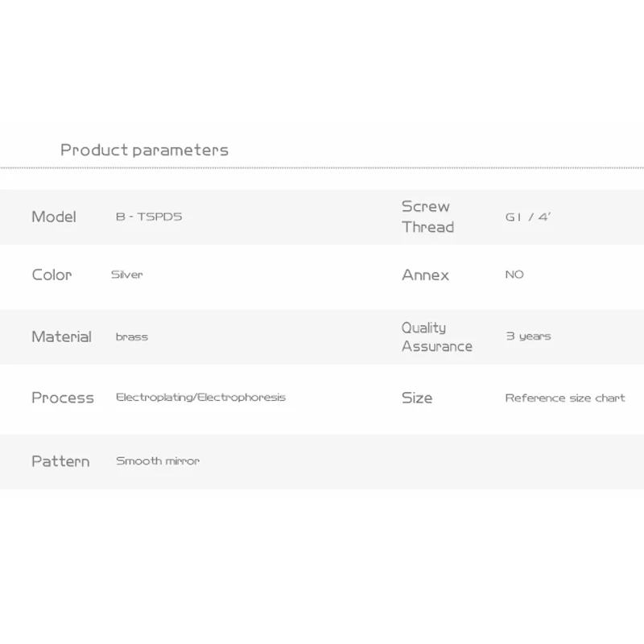Click the 3 years warranty value
644x644 pixels.
coord(528,336)
